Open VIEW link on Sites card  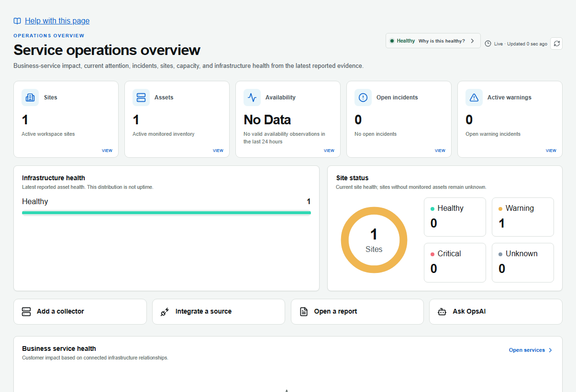click(x=107, y=151)
